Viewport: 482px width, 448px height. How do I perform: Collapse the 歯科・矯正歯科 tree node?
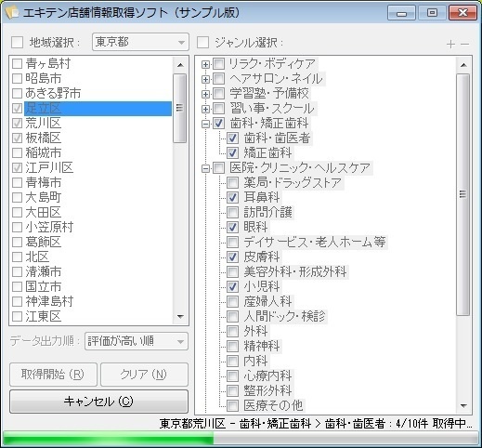[205, 124]
